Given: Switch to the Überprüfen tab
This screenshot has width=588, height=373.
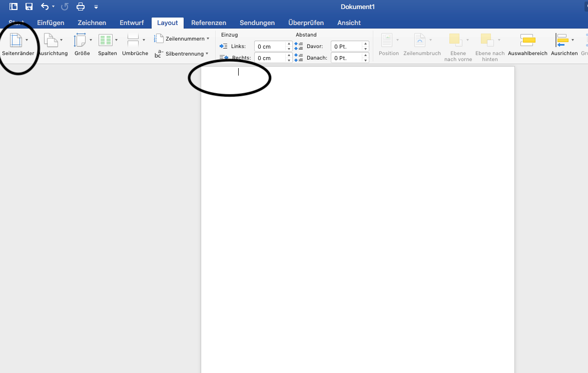Looking at the screenshot, I should 306,23.
